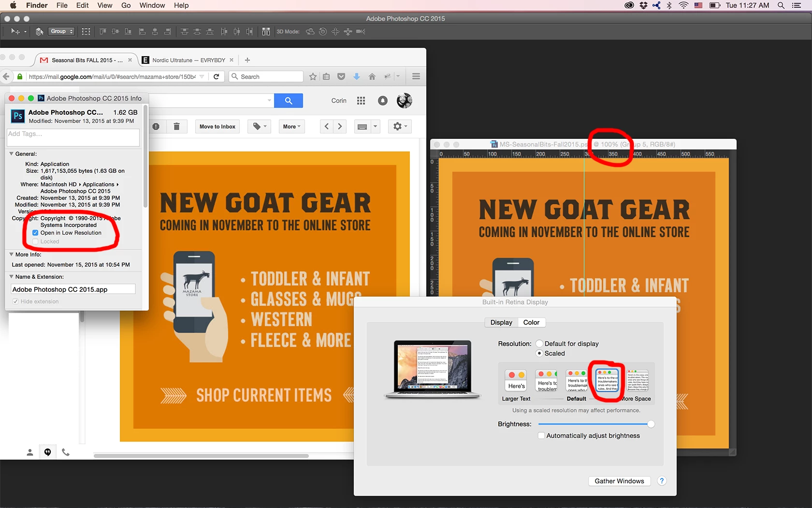Click the blue Gmail search button

(289, 101)
